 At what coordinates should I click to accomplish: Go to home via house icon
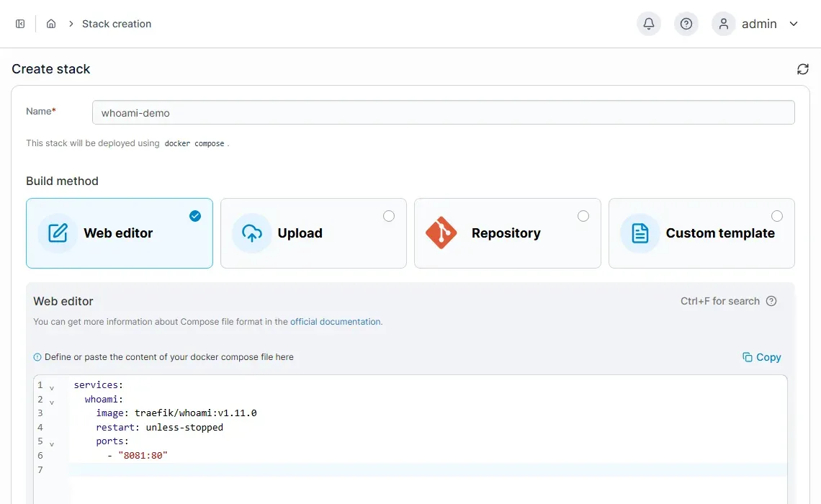(51, 24)
